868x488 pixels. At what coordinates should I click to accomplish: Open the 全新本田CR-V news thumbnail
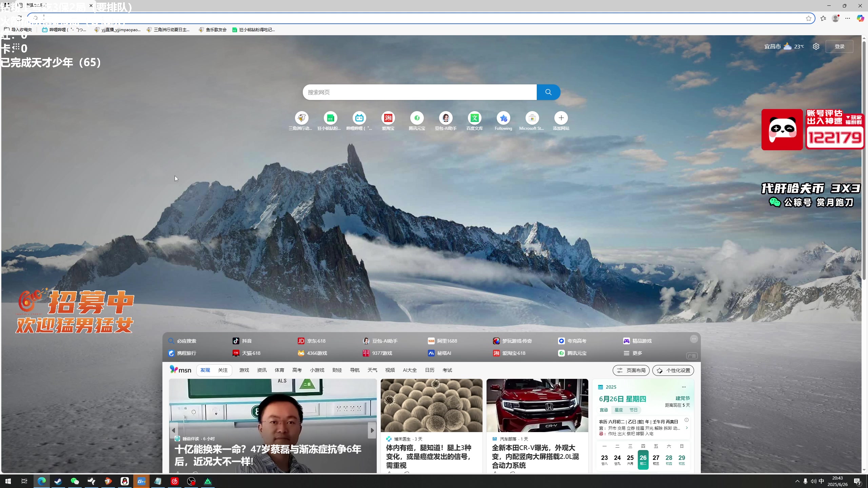(x=537, y=405)
